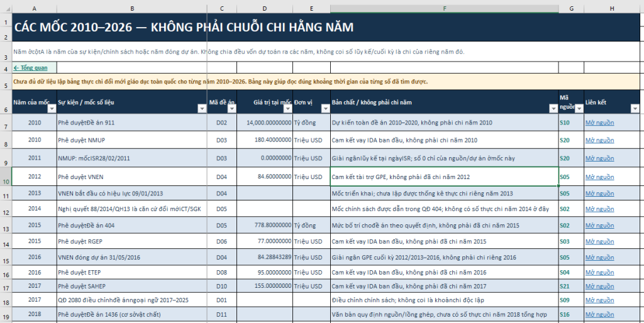Select value cell 155.00000000
Image resolution: width=644 pixels, height=323 pixels.
pyautogui.click(x=265, y=286)
